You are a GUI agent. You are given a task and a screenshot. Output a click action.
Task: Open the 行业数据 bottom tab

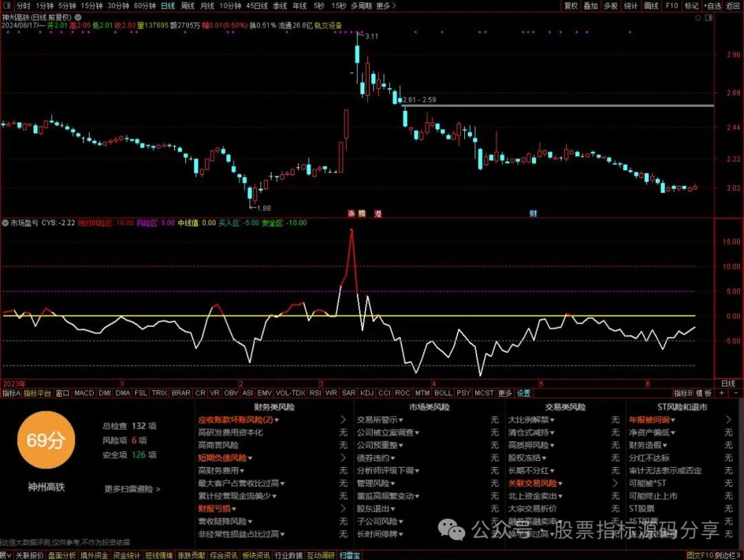point(289,555)
